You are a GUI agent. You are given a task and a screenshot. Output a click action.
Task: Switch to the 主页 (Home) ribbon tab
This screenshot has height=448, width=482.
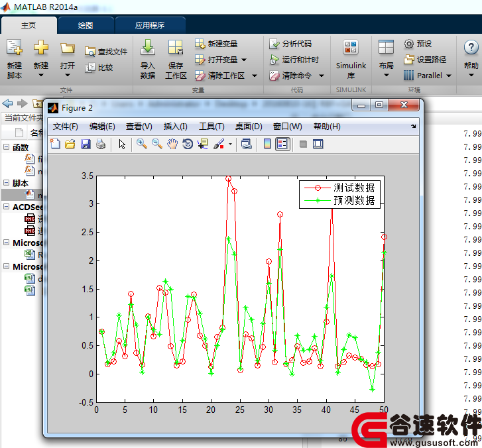pos(29,25)
